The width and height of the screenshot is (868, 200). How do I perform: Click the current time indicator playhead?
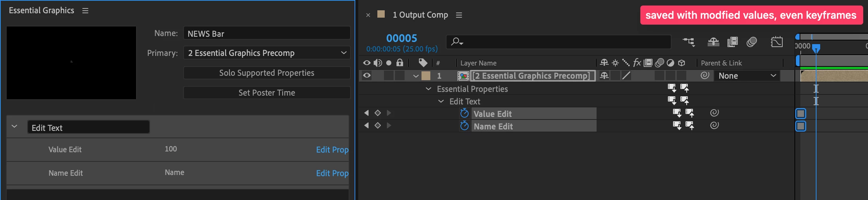pyautogui.click(x=816, y=48)
